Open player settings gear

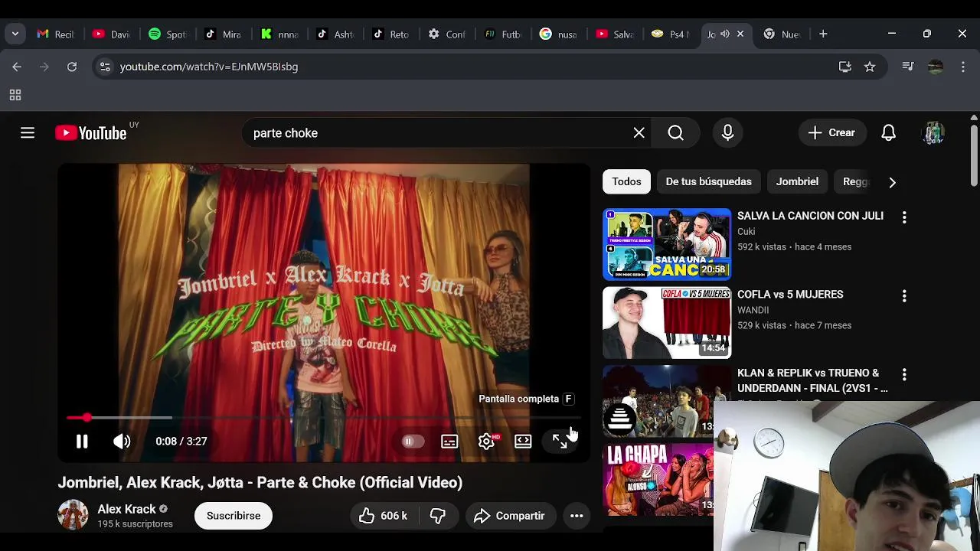point(486,442)
